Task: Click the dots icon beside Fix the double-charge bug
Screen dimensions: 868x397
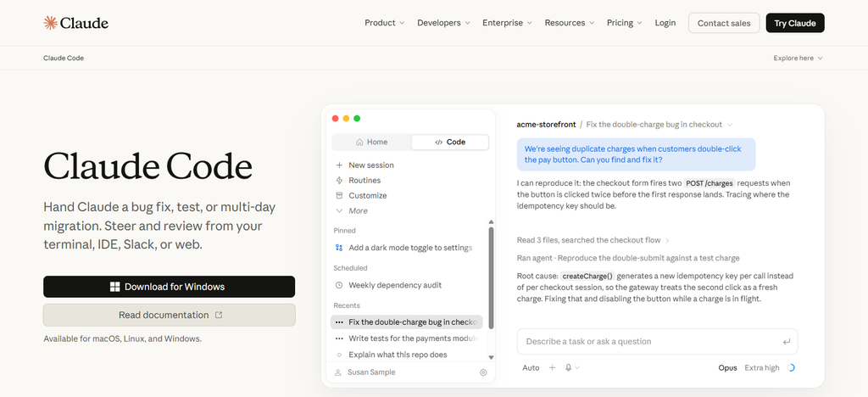Action: pos(339,322)
